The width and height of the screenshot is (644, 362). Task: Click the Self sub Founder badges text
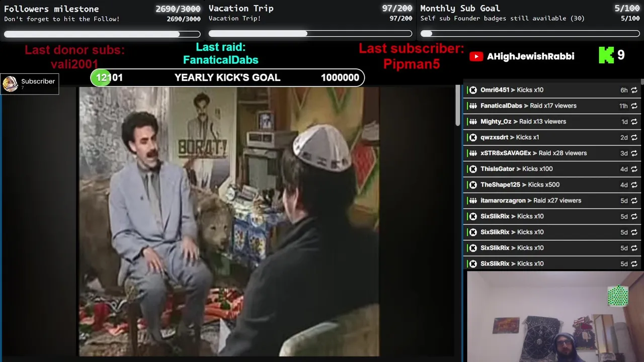[502, 19]
